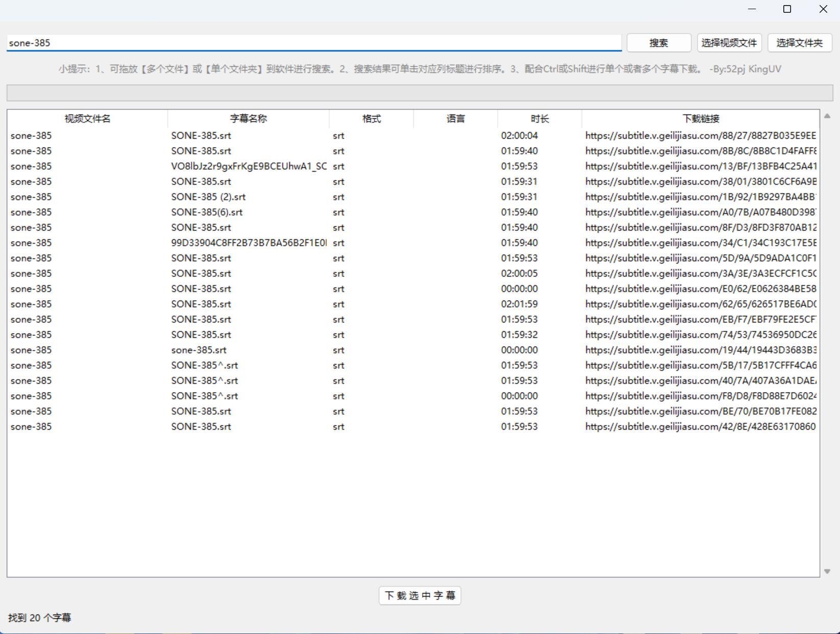
Task: Click the link containing /3A/3E/3A3ECFCF1C5
Action: pos(701,274)
